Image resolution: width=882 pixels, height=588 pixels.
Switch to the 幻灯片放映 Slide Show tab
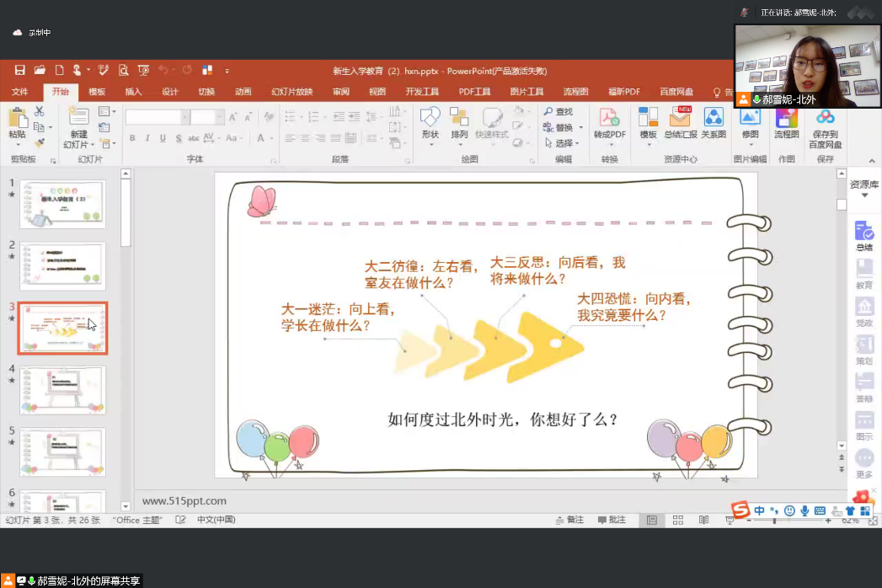(x=291, y=92)
